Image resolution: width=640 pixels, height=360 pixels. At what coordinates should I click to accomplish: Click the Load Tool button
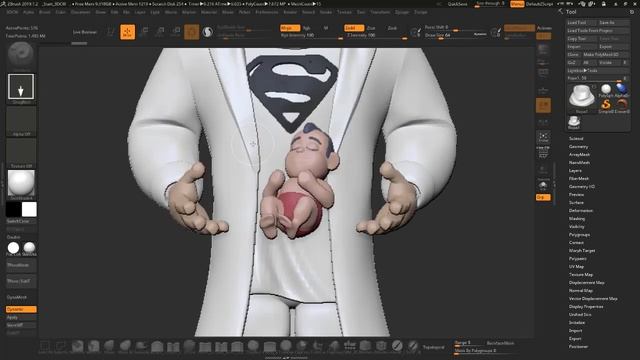coord(581,23)
